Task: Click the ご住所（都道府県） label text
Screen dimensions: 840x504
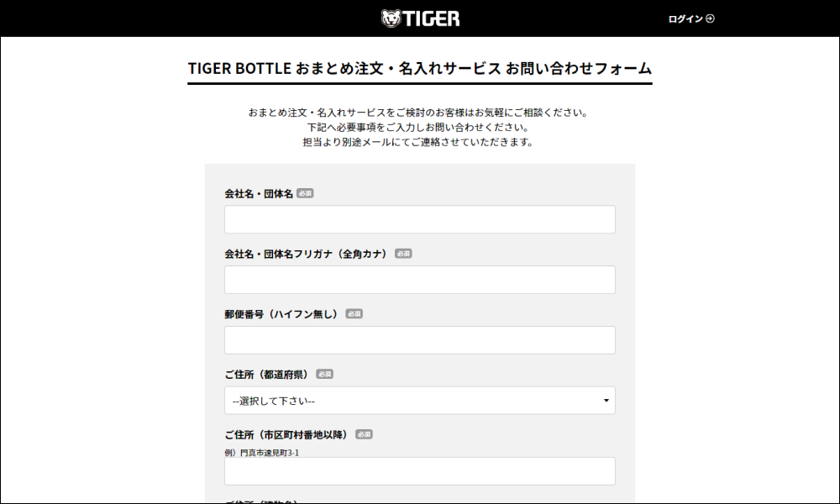Action: point(266,375)
